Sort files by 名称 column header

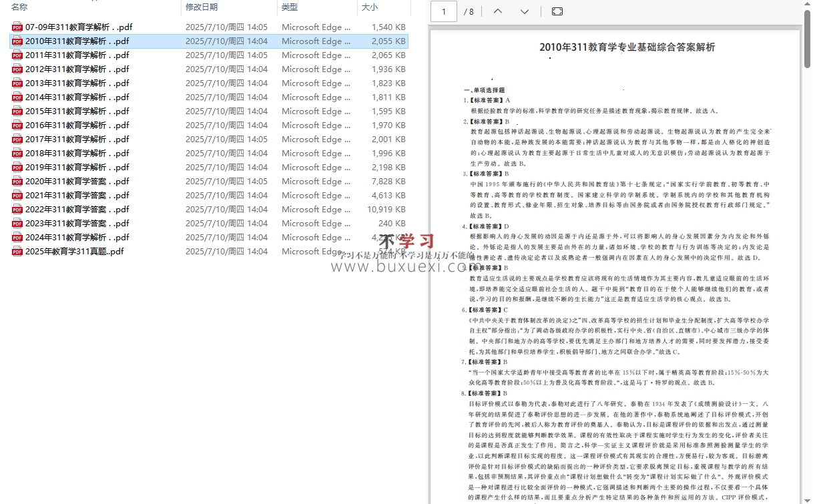pyautogui.click(x=20, y=7)
